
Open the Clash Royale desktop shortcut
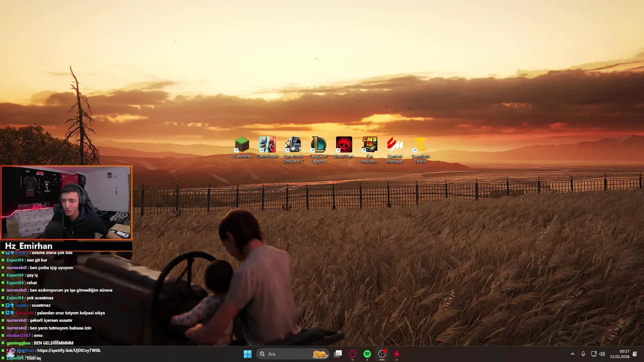(267, 148)
